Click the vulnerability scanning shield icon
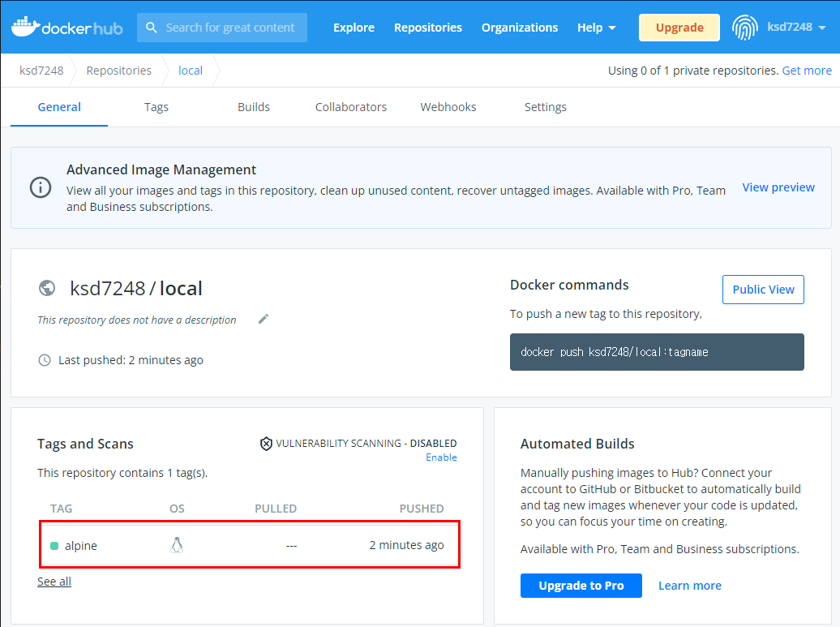Image resolution: width=840 pixels, height=627 pixels. [266, 444]
